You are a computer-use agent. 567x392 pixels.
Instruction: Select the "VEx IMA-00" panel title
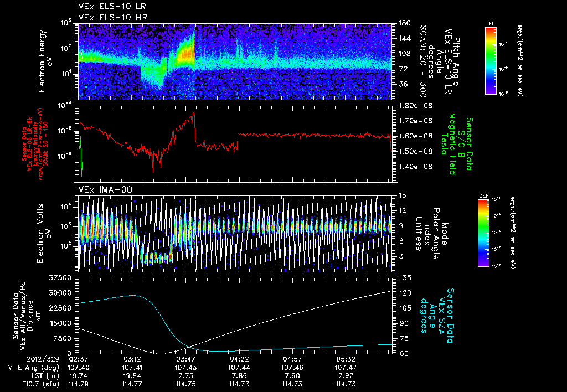[105, 190]
